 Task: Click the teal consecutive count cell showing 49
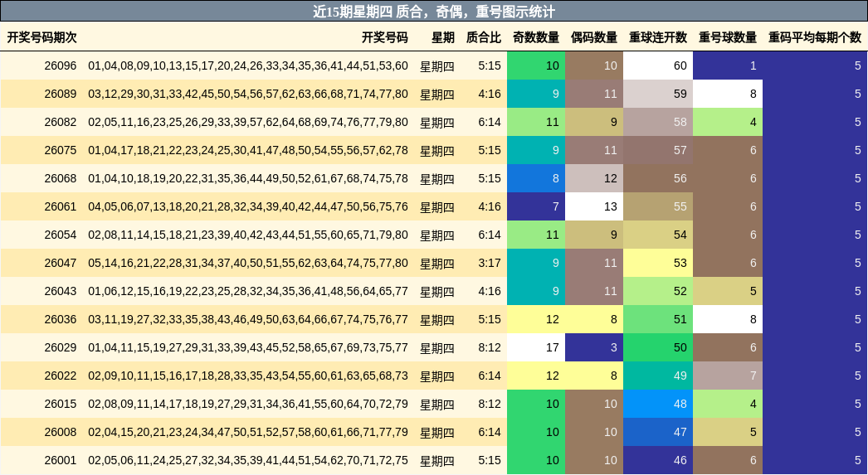coord(658,376)
